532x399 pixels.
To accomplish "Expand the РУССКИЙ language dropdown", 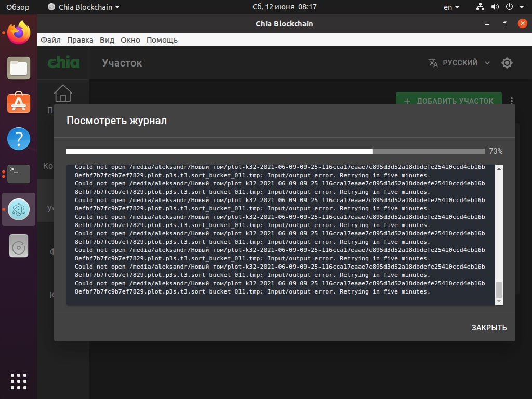I will click(x=459, y=63).
